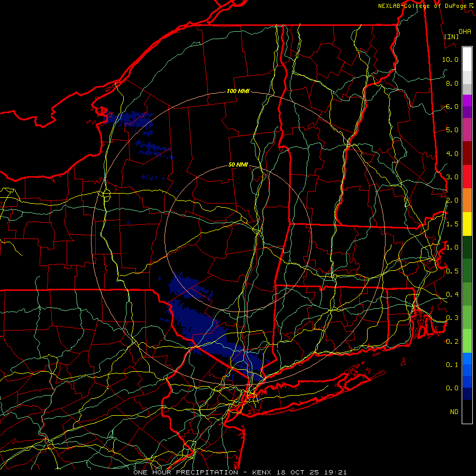Click the '10.0' scale label
The height and width of the screenshot is (476, 476).
click(x=450, y=59)
